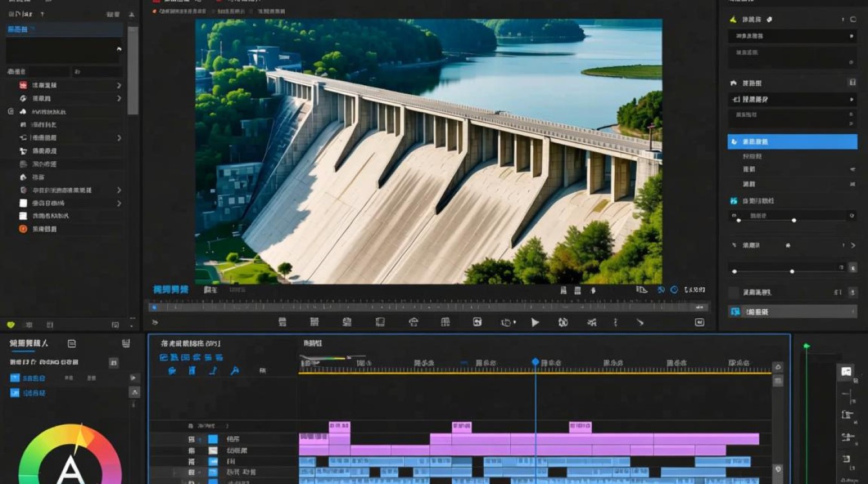Screen dimensions: 868x484
Task: Pick a hue on the color wheel
Action: click(70, 455)
